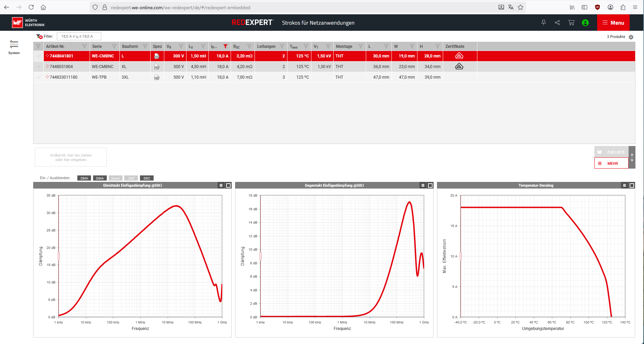Screen dimensions: 644x344
Task: Maximize the Temperatur-Derating chart
Action: tap(632, 185)
